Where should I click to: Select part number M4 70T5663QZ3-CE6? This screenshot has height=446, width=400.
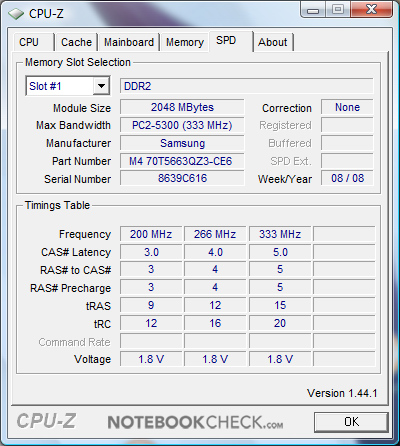tap(182, 161)
